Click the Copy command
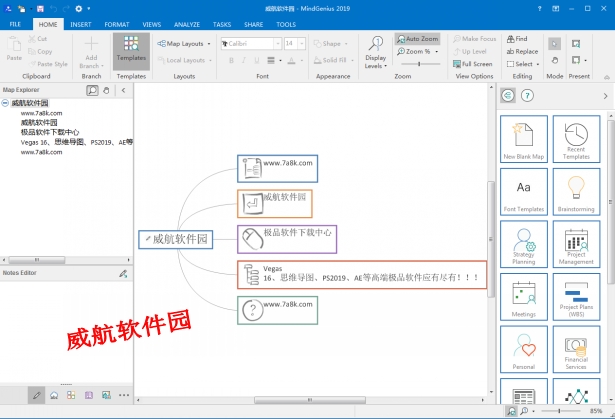The image size is (615, 419). [x=40, y=51]
